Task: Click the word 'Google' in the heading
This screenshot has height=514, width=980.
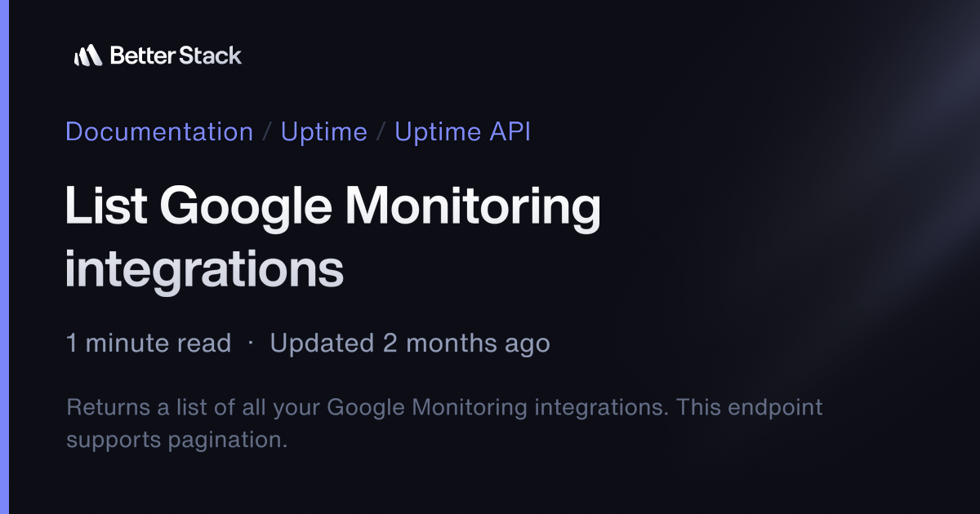Action: coord(246,209)
